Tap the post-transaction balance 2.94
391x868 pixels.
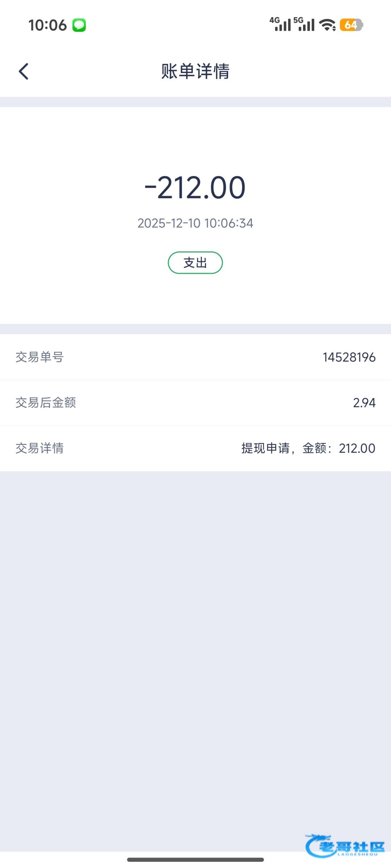click(x=364, y=403)
